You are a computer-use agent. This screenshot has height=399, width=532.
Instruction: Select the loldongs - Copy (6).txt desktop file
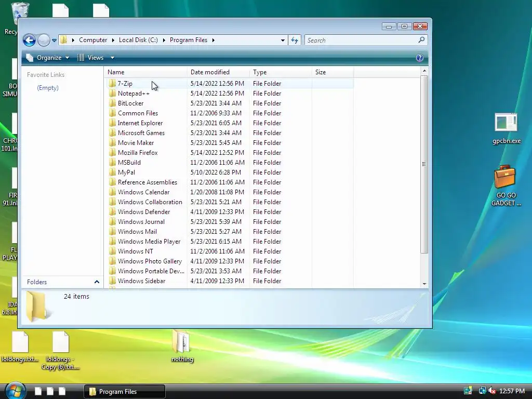click(60, 351)
